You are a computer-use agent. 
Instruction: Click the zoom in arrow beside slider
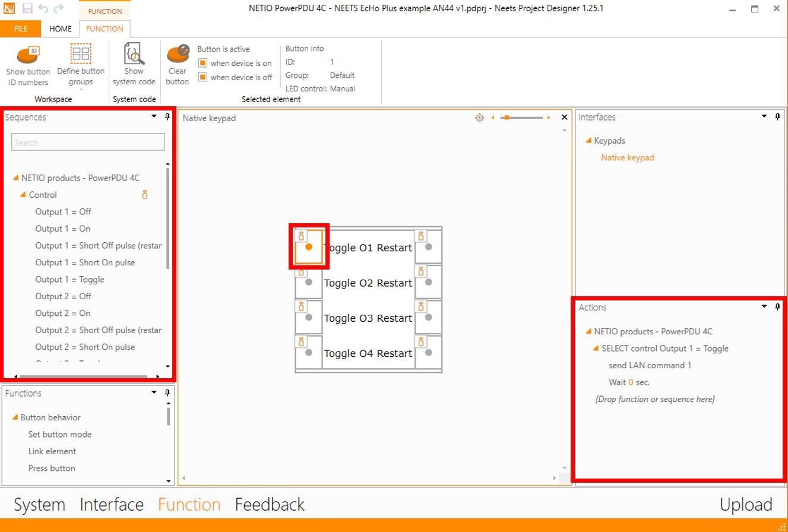coord(549,118)
